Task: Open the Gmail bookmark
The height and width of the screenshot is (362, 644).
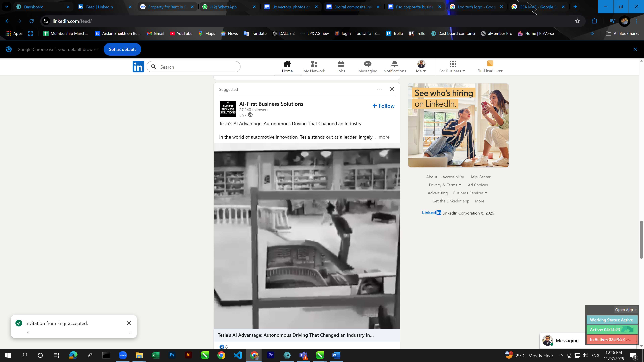Action: (155, 34)
